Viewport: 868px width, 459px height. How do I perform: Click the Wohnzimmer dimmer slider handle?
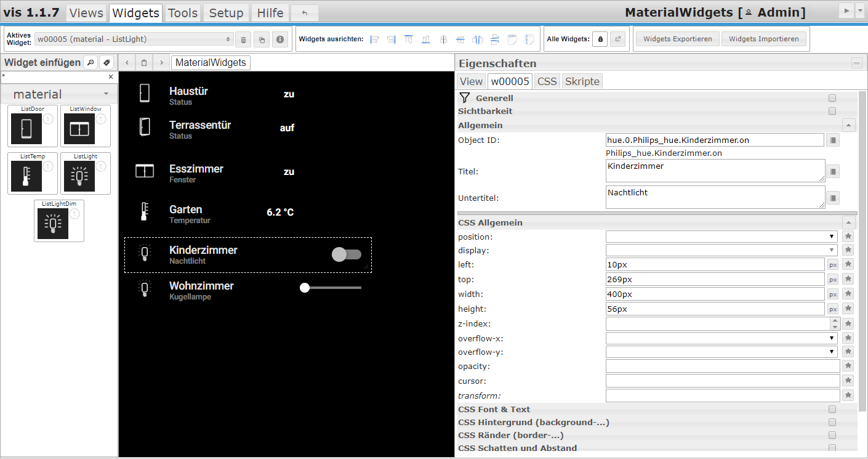(304, 288)
